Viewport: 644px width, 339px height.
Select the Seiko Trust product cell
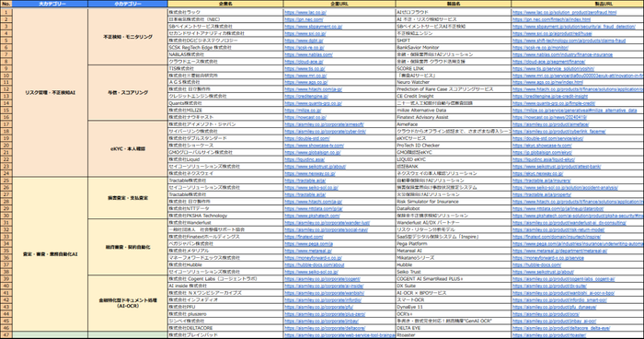pos(454,272)
